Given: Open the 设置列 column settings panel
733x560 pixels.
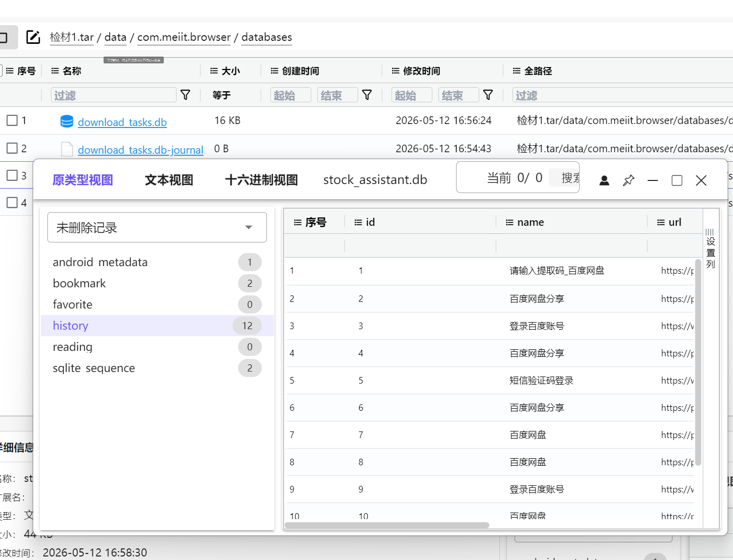Looking at the screenshot, I should coord(710,249).
